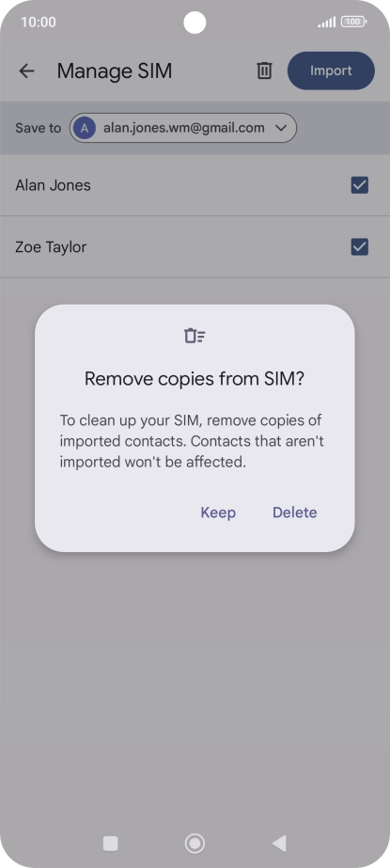The image size is (390, 868).
Task: Tap the chevron beside the email address
Action: pos(281,129)
